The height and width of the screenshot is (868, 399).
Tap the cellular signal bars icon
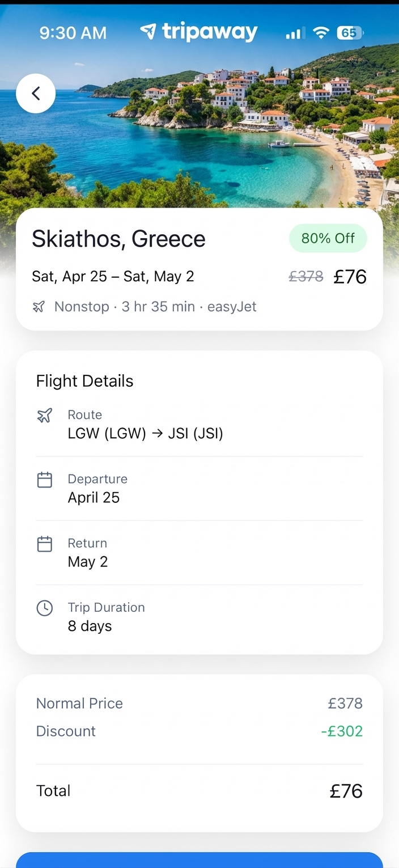pyautogui.click(x=295, y=33)
